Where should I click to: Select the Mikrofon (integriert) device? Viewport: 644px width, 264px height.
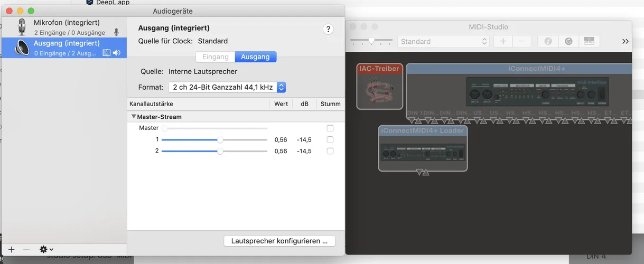[63, 27]
